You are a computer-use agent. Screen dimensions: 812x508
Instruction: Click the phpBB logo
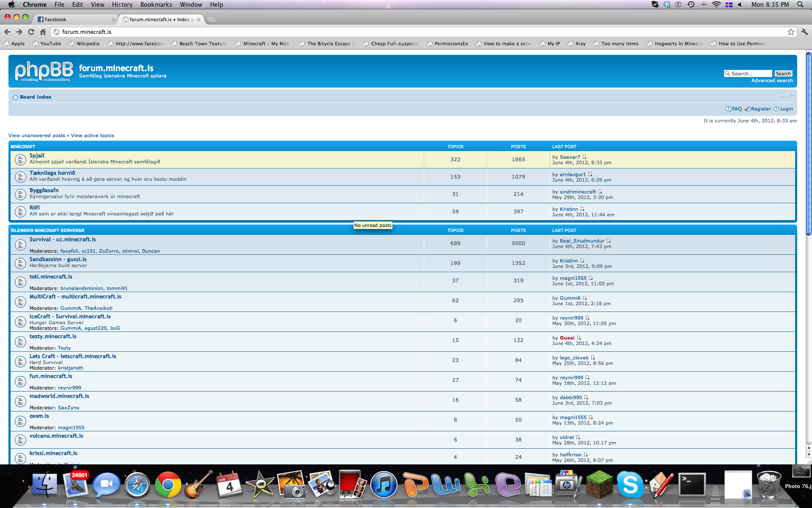tap(44, 71)
